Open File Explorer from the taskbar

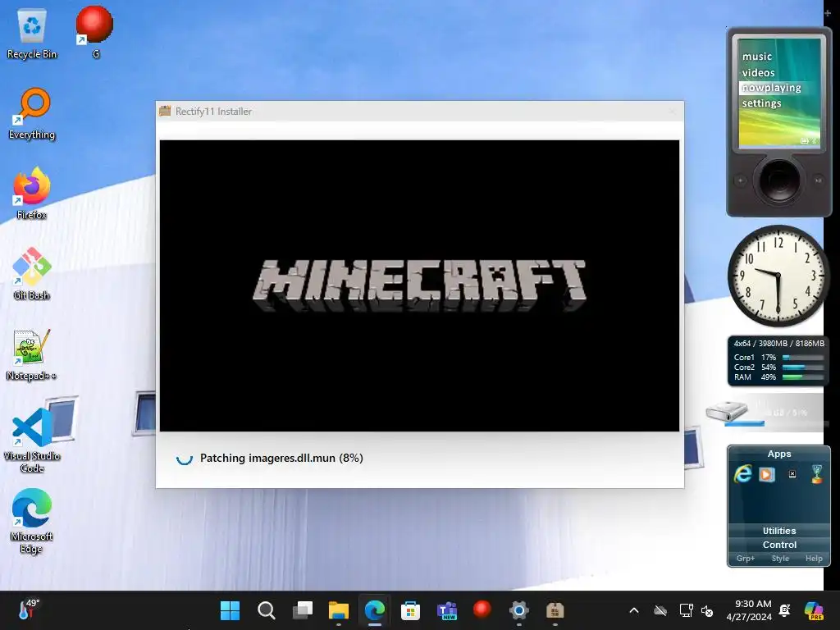(x=339, y=610)
